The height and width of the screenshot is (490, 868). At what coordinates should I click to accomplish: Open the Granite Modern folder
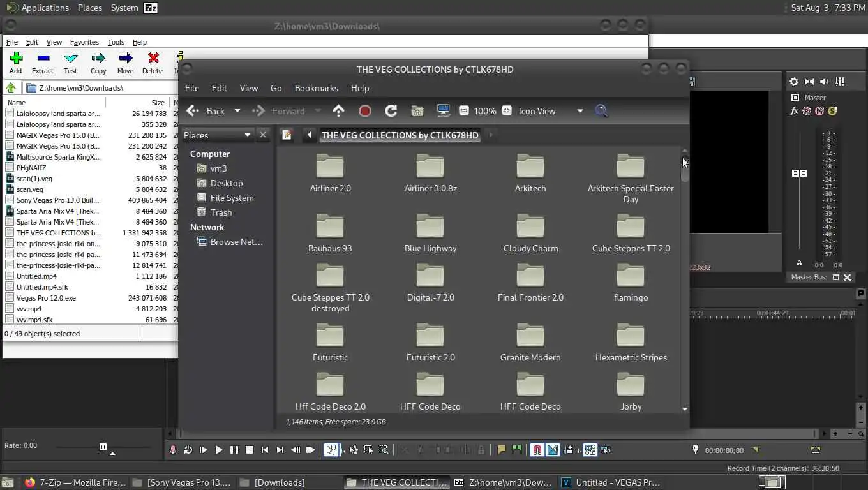[x=530, y=342]
